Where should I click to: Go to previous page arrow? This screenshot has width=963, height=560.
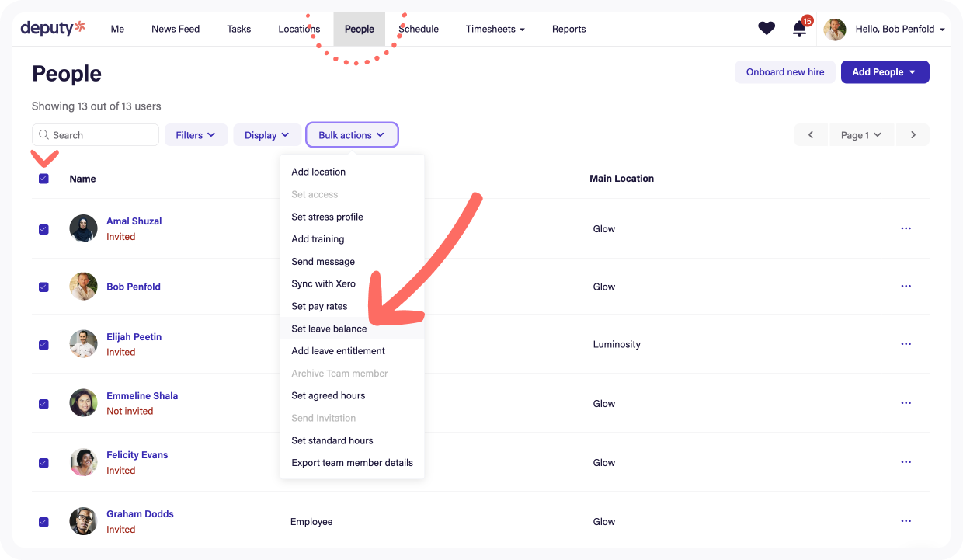point(811,135)
